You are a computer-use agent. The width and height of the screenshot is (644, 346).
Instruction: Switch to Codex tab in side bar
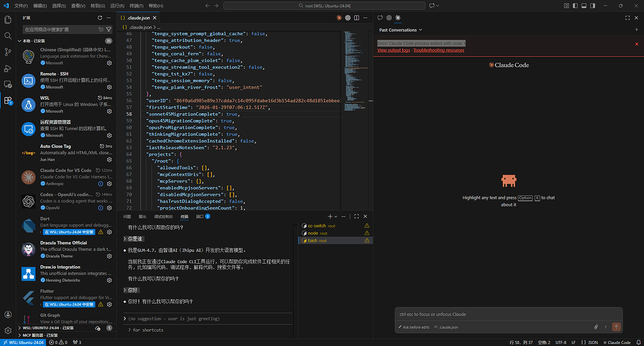point(389,18)
